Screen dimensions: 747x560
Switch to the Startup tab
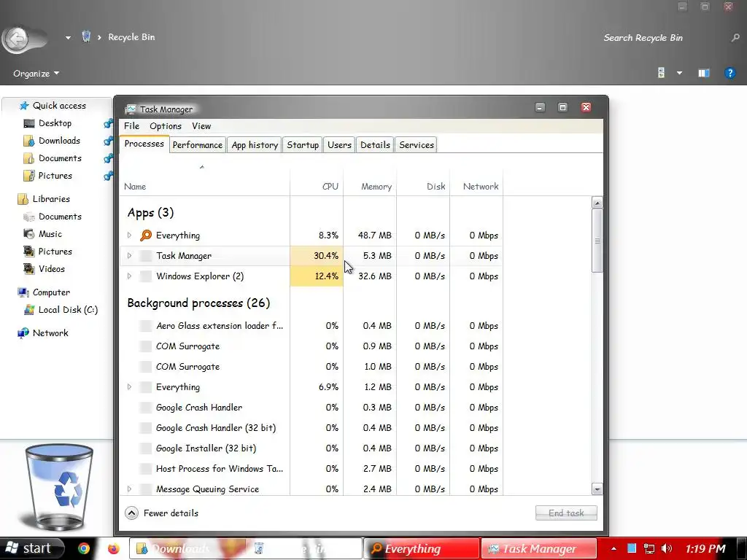[x=303, y=145]
